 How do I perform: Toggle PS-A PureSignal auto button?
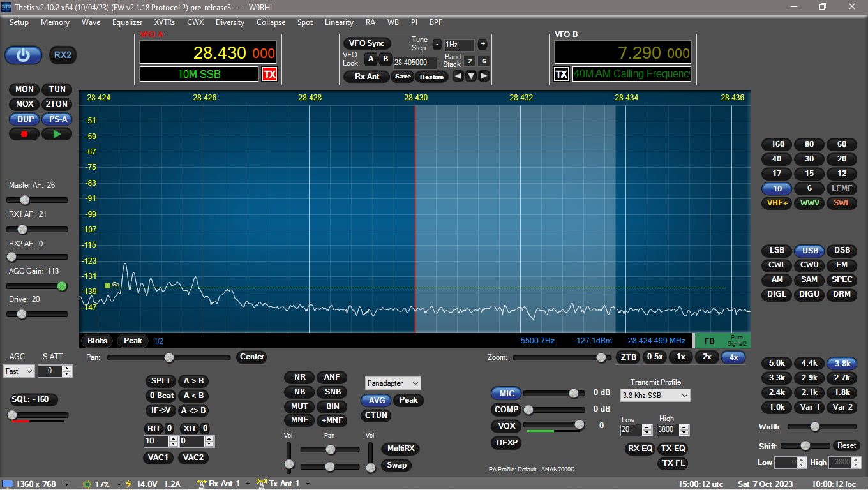57,119
